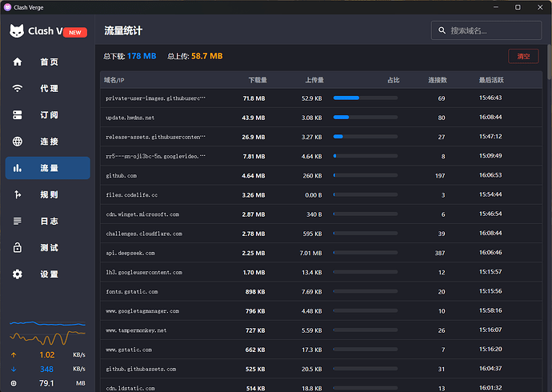552x392 pixels.
Task: Select the challenges.cloudflare.com row
Action: [321, 234]
